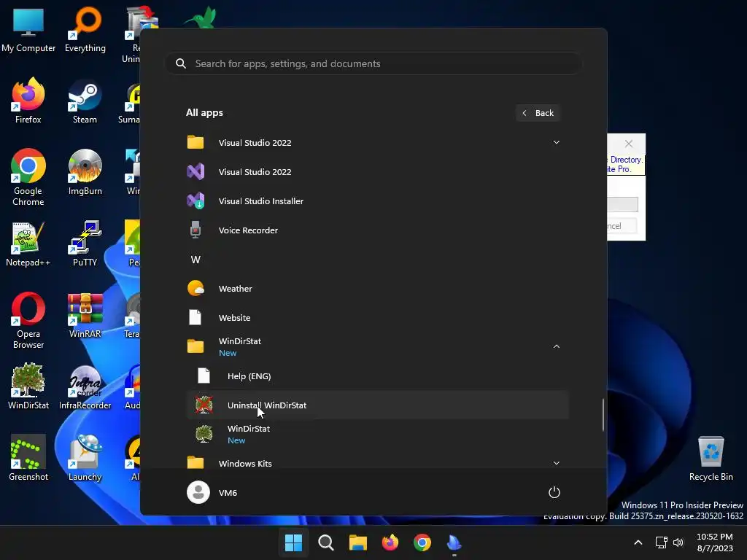Open Notepad++ desktop shortcut
Screen dimensions: 747x560
[x=28, y=244]
